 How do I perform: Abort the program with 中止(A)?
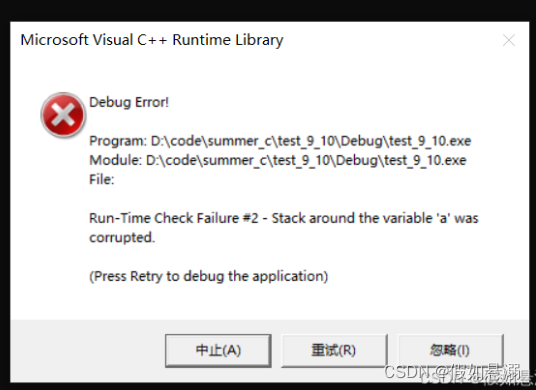coord(218,350)
